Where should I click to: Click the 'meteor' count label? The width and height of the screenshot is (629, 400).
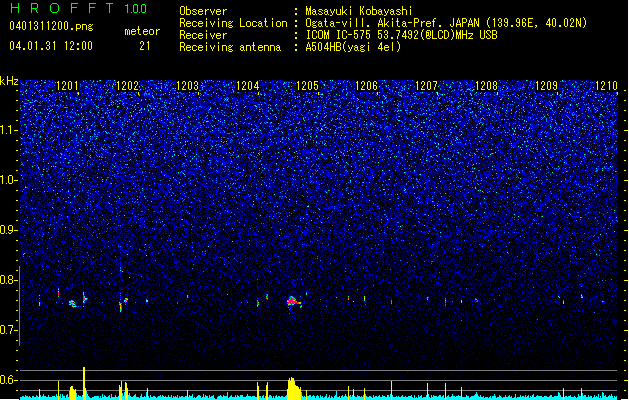(x=142, y=31)
